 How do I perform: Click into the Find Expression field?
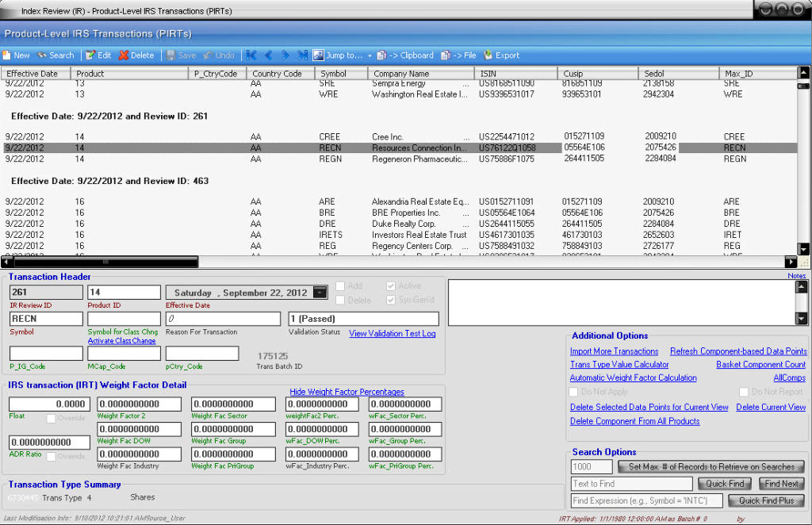tap(647, 500)
